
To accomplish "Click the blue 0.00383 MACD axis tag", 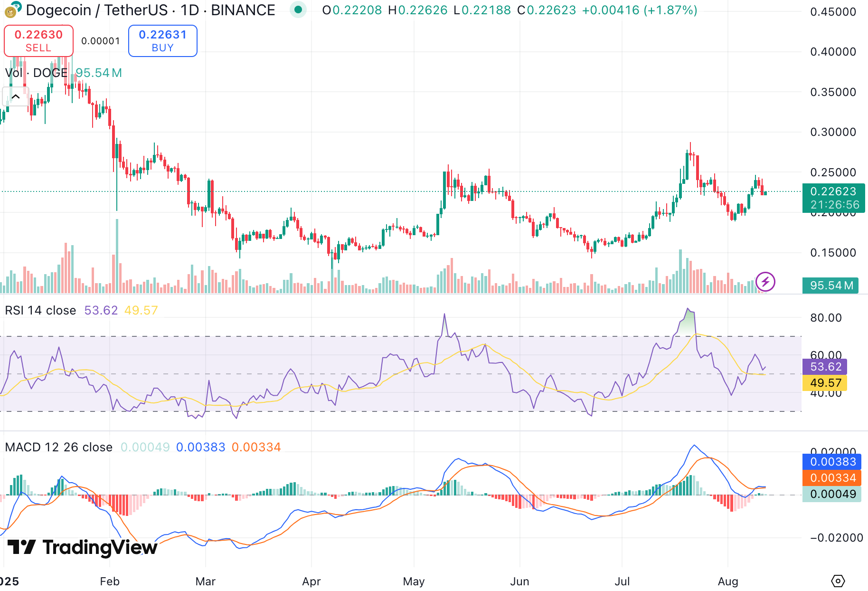I will point(832,462).
